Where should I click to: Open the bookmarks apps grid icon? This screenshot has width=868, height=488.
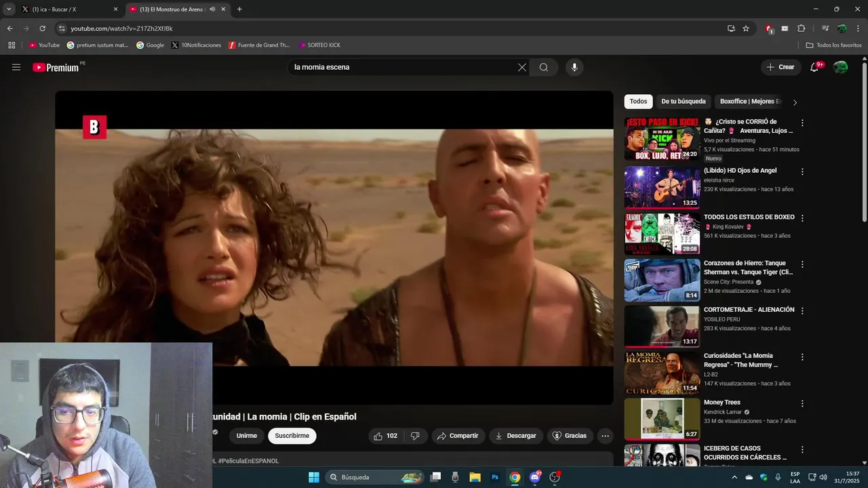pyautogui.click(x=12, y=45)
